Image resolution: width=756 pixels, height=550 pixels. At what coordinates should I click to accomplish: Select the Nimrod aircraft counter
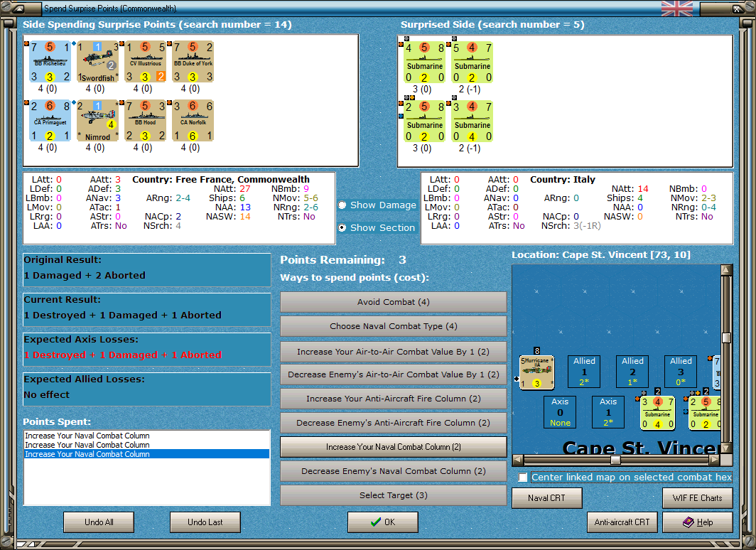point(98,121)
